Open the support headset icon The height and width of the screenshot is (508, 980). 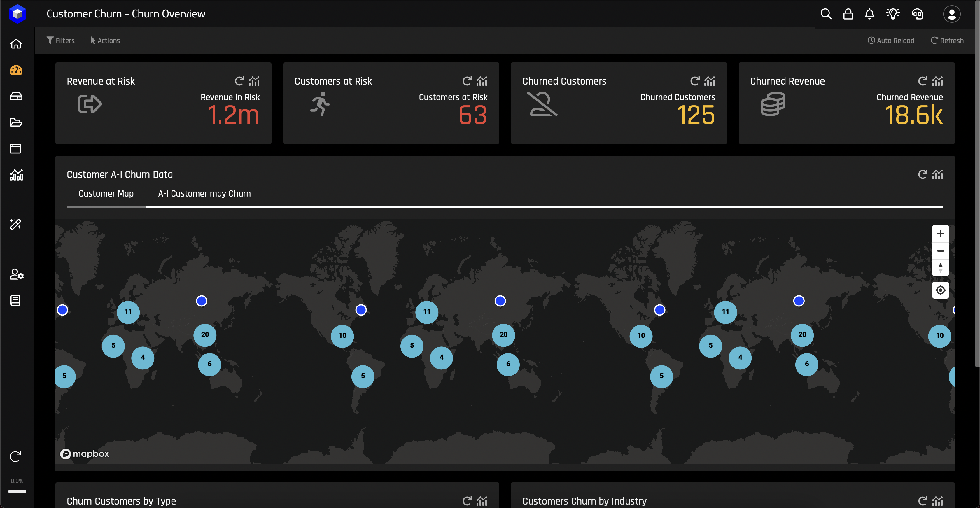pos(917,14)
